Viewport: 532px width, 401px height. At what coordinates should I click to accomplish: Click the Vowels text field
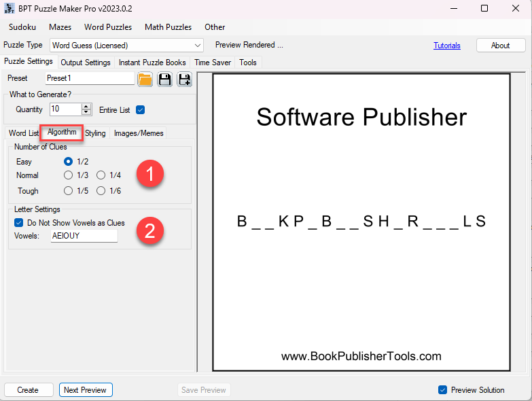pos(83,236)
